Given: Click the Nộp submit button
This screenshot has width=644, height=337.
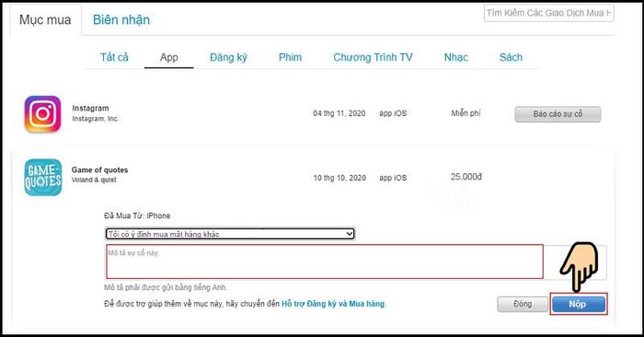Looking at the screenshot, I should 579,304.
